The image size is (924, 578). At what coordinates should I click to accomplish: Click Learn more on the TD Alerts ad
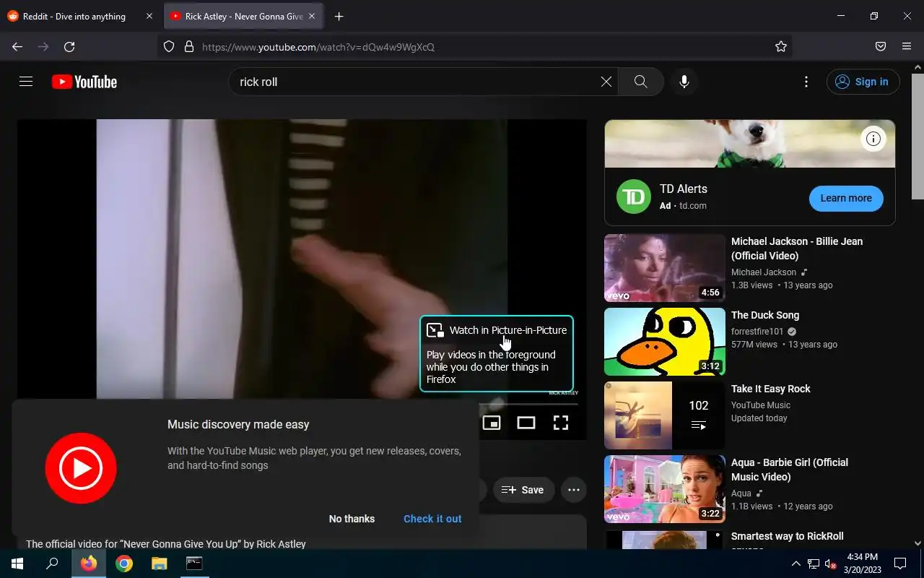point(846,198)
